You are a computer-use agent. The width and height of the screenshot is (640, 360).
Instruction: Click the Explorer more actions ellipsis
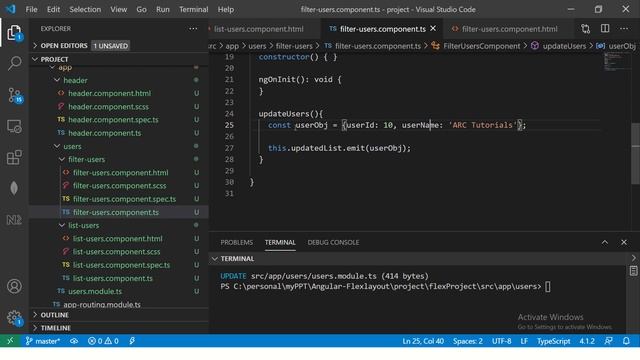pos(193,29)
